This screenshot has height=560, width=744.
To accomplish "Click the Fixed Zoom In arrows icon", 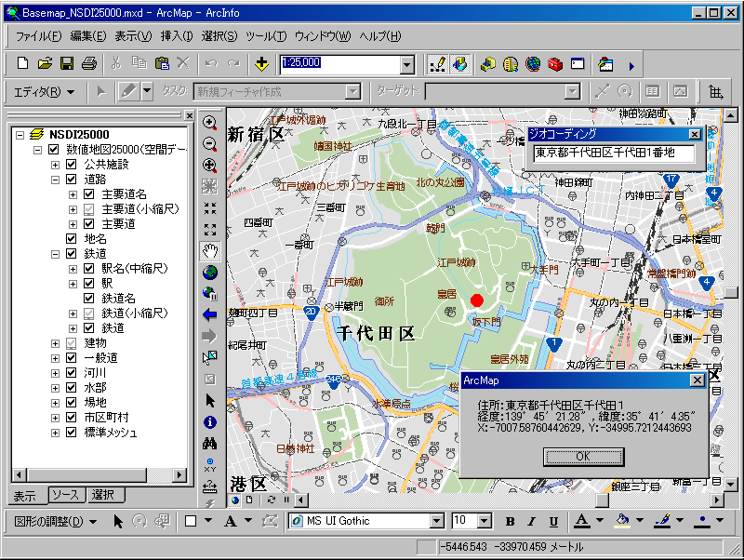I will pyautogui.click(x=210, y=207).
